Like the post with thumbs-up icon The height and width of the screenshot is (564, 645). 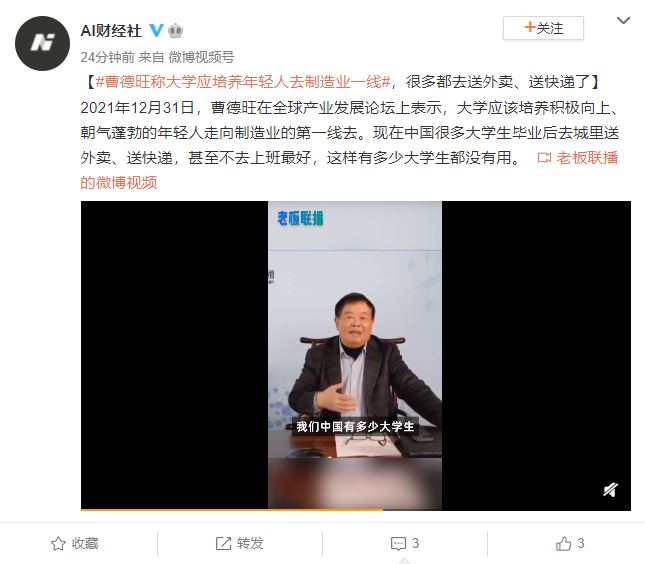click(x=564, y=543)
